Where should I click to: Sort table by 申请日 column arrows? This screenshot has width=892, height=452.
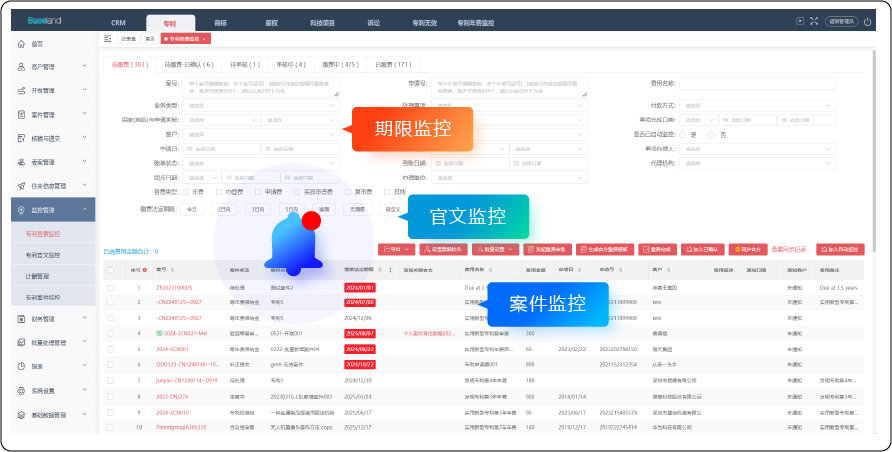(x=579, y=270)
